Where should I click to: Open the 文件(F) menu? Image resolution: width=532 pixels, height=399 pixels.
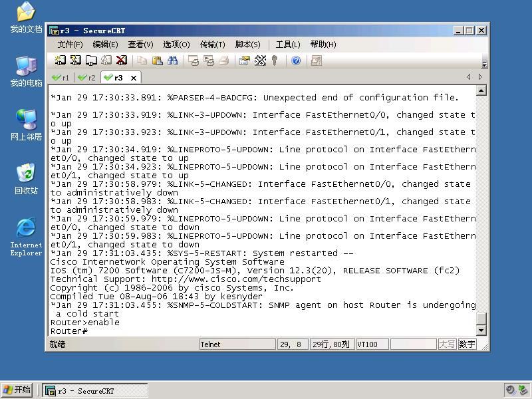point(70,45)
